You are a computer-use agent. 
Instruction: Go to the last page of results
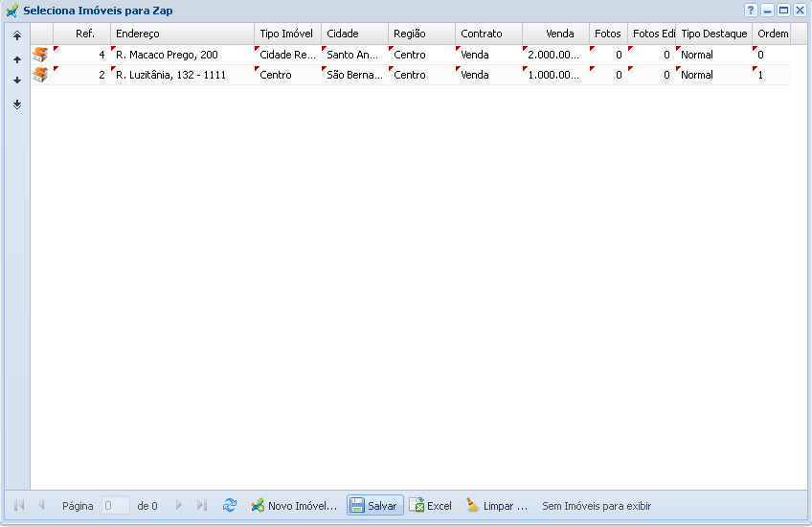click(202, 505)
